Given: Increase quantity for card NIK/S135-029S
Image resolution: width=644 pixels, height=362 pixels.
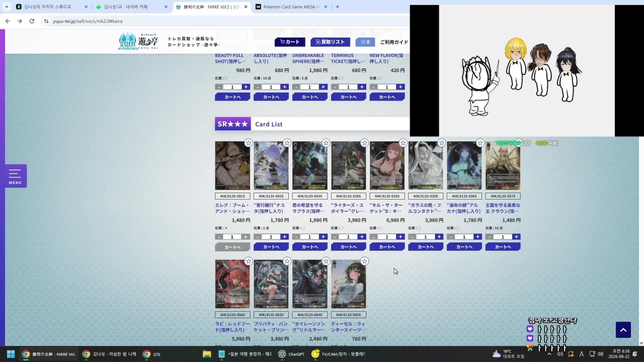Looking at the screenshot, I should pyautogui.click(x=400, y=237).
